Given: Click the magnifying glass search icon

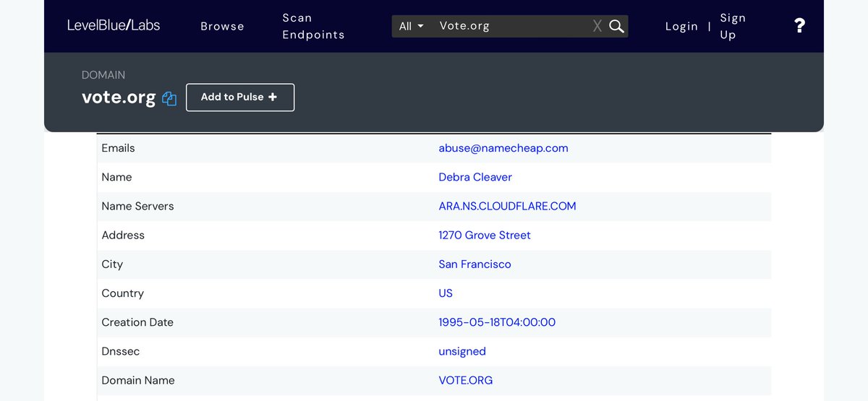Looking at the screenshot, I should coord(616,26).
